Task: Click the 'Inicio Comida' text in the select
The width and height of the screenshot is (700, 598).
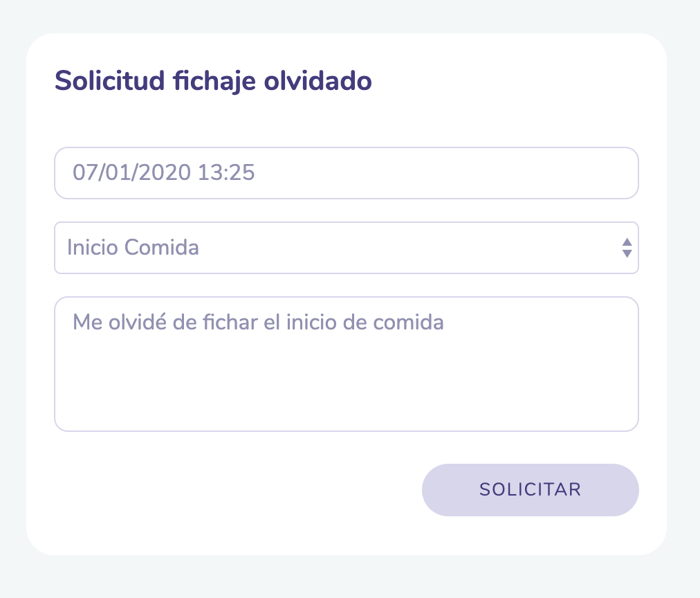Action: [133, 248]
